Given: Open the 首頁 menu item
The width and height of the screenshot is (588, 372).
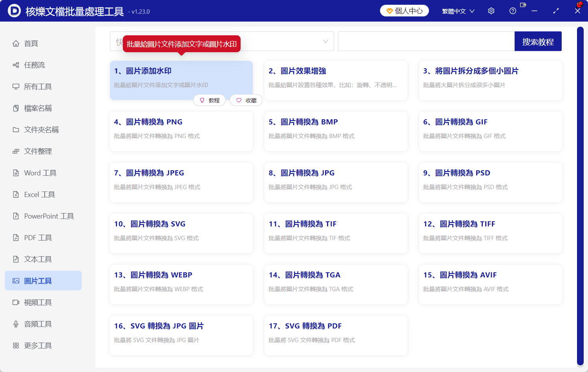Looking at the screenshot, I should coord(43,44).
